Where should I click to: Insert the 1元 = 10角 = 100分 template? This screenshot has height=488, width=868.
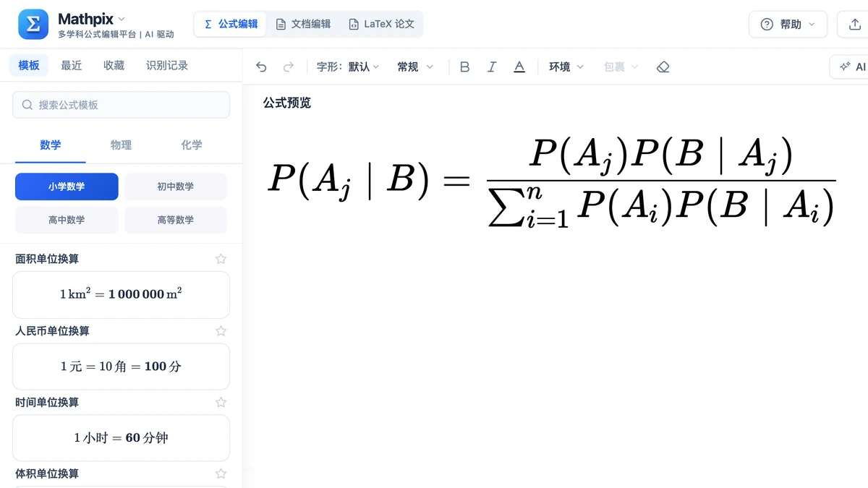point(121,367)
